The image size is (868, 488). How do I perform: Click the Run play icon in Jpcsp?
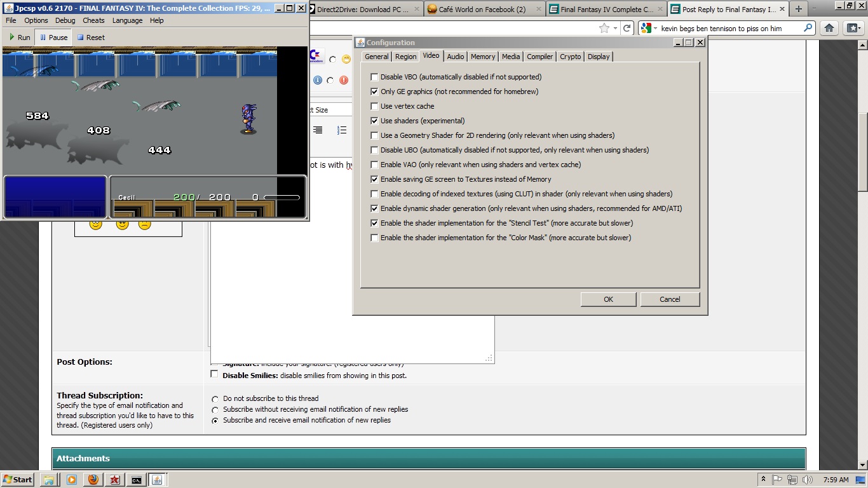[12, 37]
